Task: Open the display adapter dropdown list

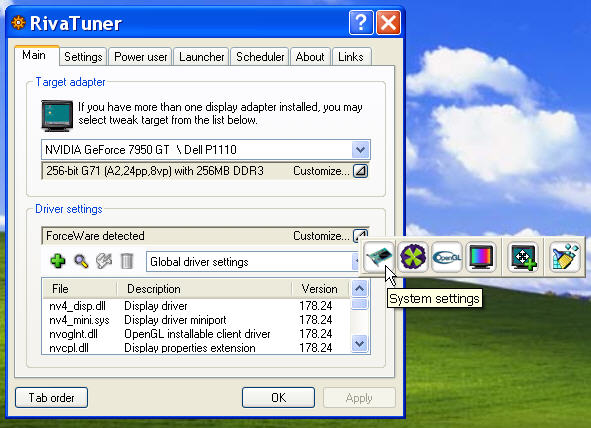Action: [361, 150]
